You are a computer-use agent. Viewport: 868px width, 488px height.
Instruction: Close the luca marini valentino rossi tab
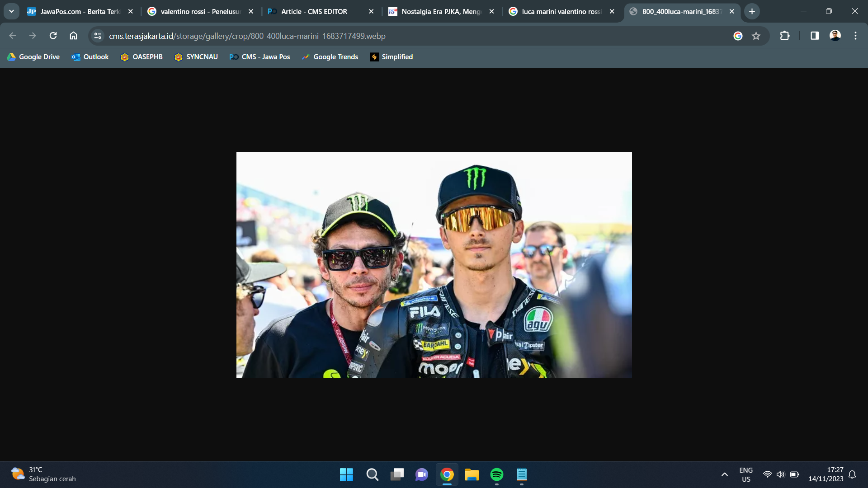point(612,11)
